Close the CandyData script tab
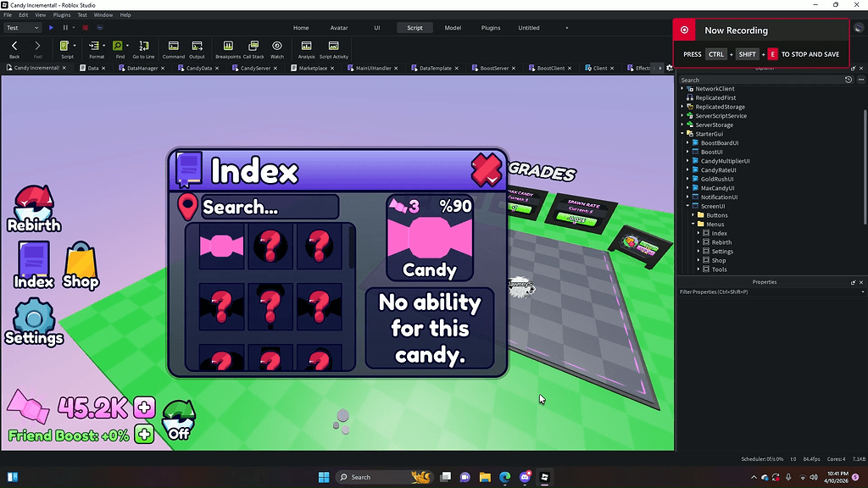This screenshot has width=868, height=488. [217, 68]
